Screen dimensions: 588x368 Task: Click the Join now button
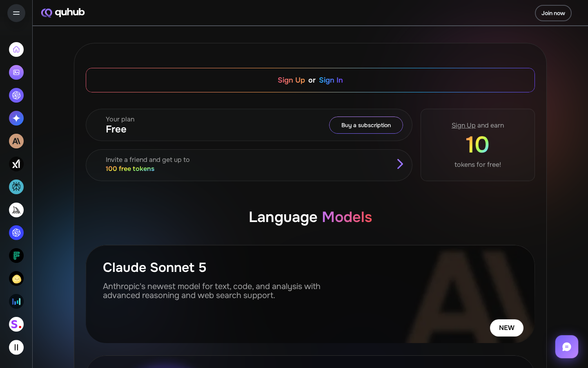click(x=553, y=13)
